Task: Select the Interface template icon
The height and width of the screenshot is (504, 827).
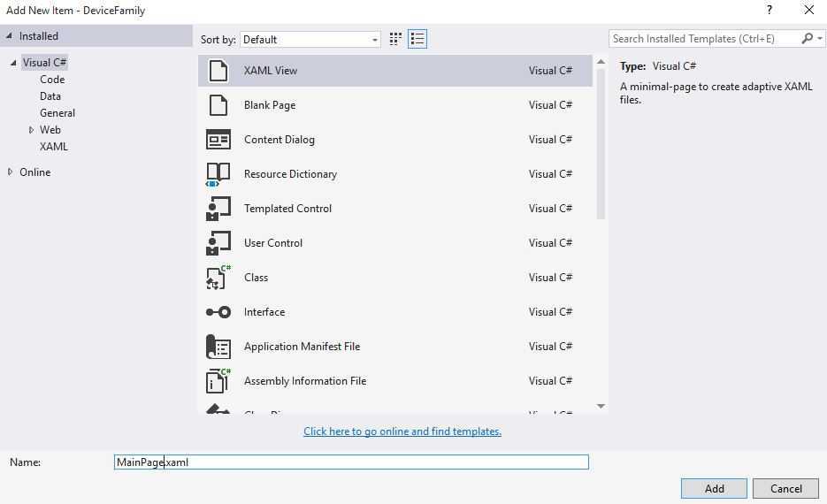Action: click(x=218, y=312)
